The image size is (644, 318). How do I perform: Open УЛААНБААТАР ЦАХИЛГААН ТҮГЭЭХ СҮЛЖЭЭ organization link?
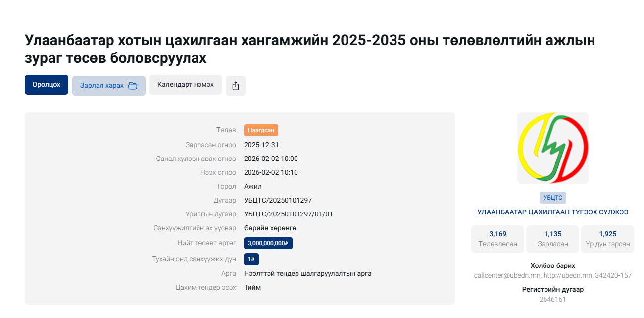[x=552, y=212]
